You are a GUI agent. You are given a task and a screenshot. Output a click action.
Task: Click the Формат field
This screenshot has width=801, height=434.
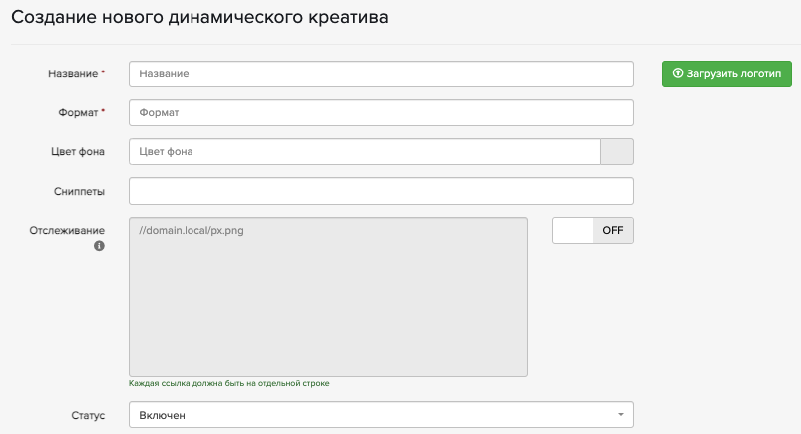(380, 113)
